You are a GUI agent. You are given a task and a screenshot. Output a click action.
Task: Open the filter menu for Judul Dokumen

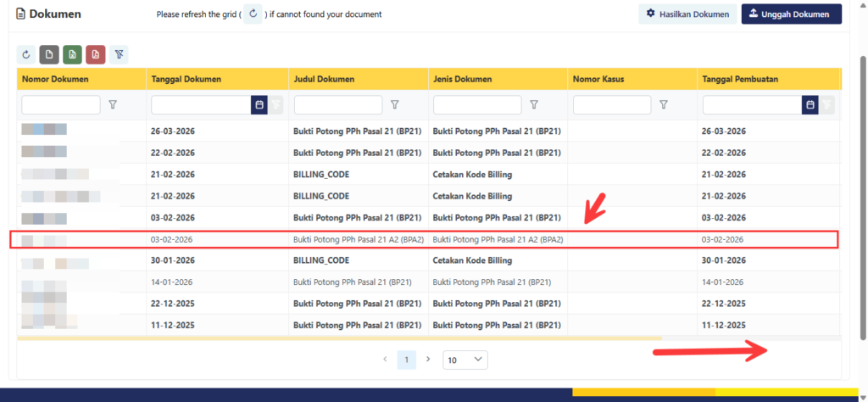[394, 104]
